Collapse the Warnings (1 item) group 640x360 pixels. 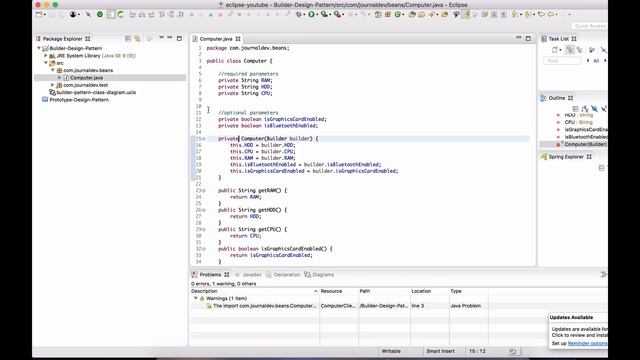tap(196, 298)
